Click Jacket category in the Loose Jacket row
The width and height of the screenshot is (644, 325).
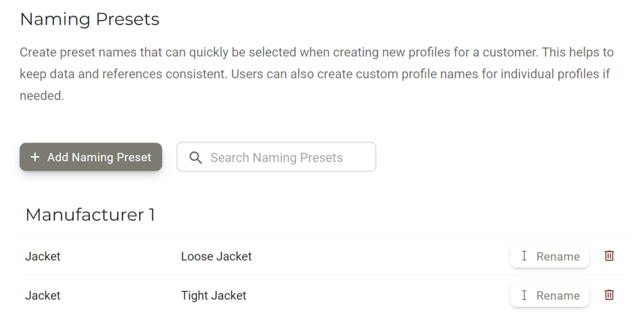pyautogui.click(x=43, y=256)
